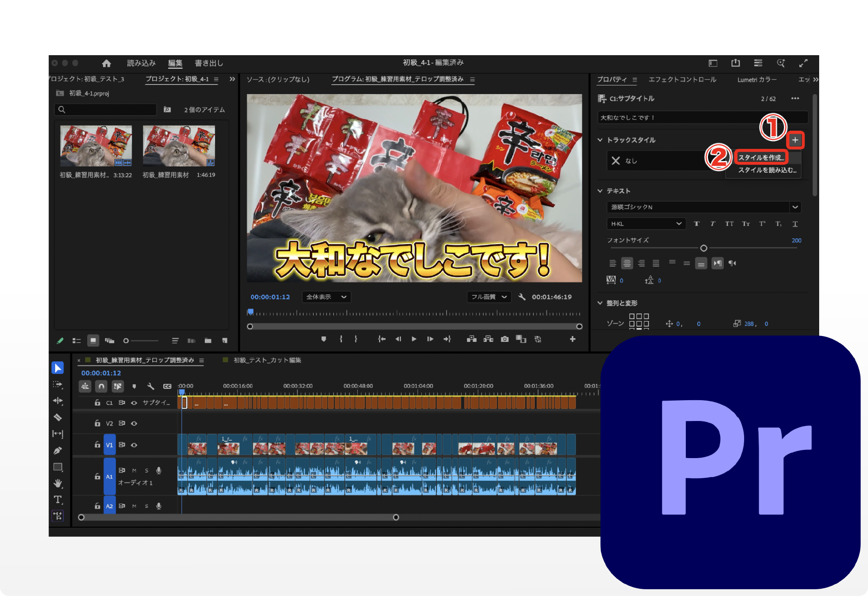The height and width of the screenshot is (596, 868).
Task: Step back one frame
Action: point(398,339)
